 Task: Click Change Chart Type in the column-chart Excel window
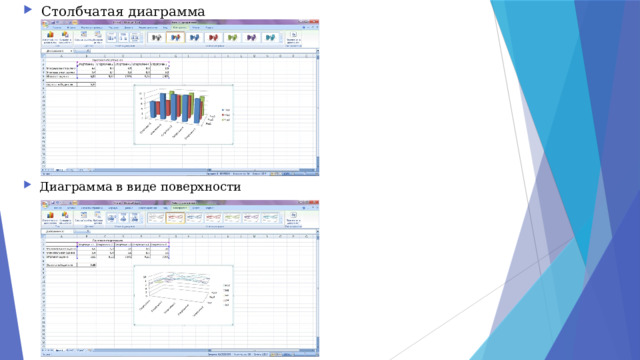click(x=50, y=37)
